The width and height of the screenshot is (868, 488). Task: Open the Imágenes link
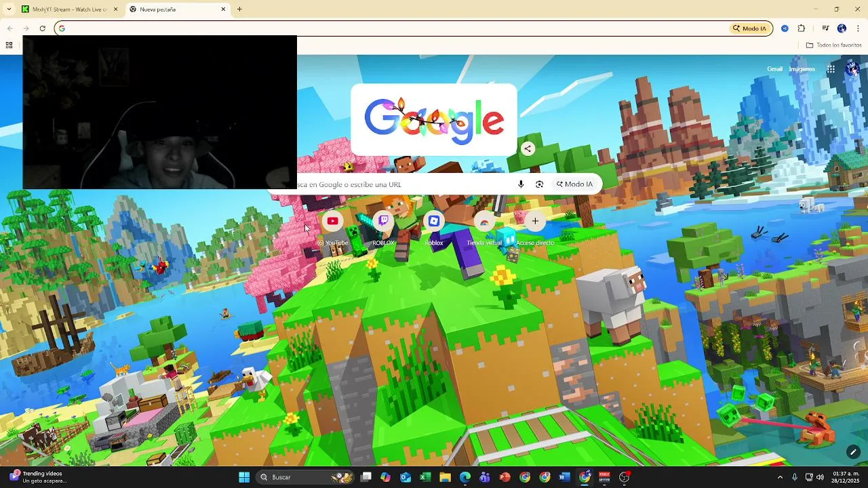[x=802, y=69]
